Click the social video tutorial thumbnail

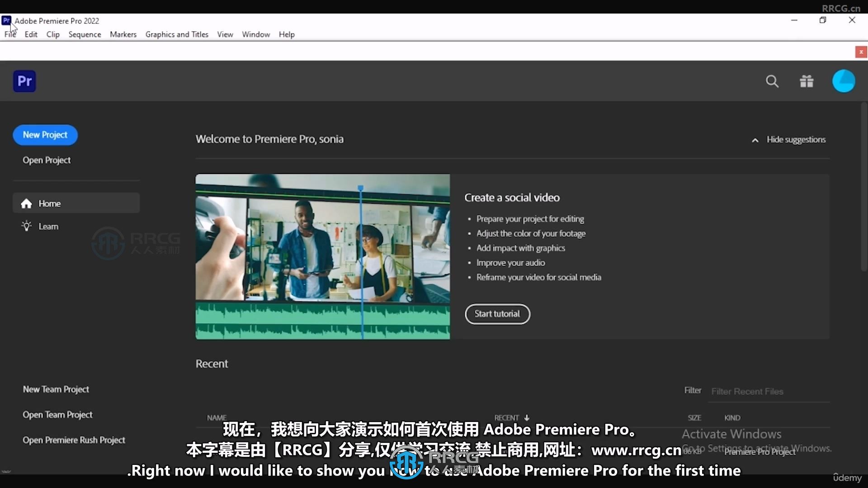pos(323,257)
